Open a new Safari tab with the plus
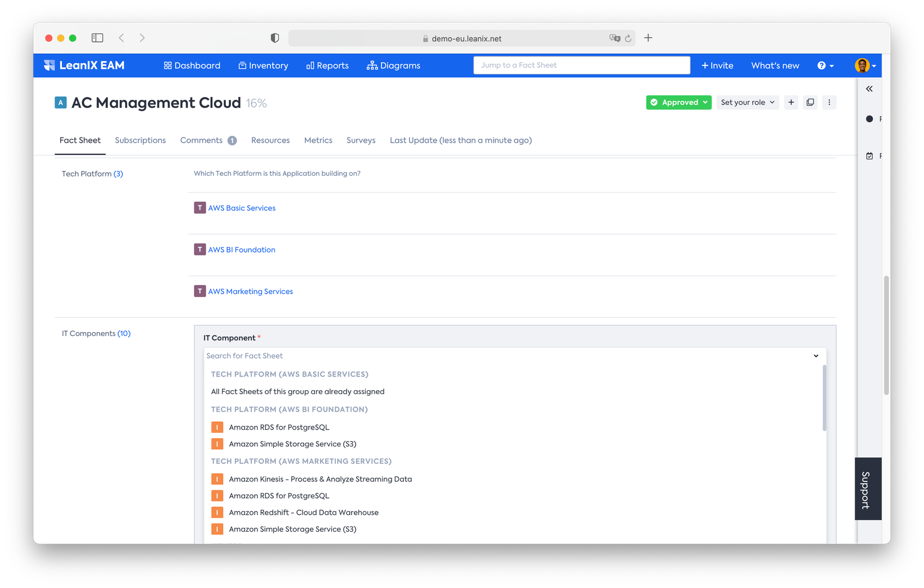This screenshot has height=588, width=924. pos(648,38)
